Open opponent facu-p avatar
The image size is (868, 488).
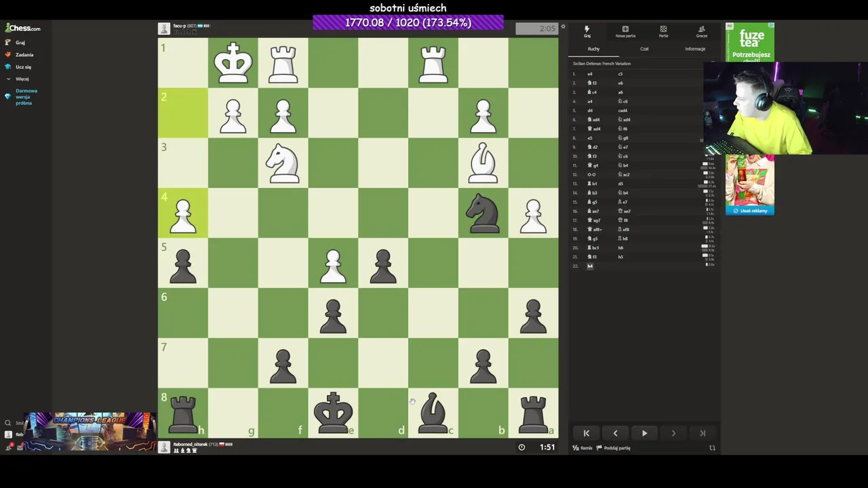point(163,28)
